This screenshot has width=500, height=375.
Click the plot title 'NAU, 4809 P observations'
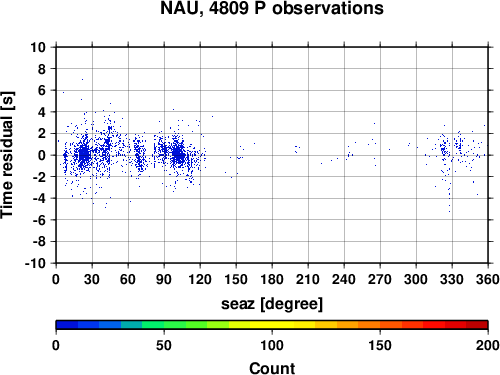[x=272, y=8]
